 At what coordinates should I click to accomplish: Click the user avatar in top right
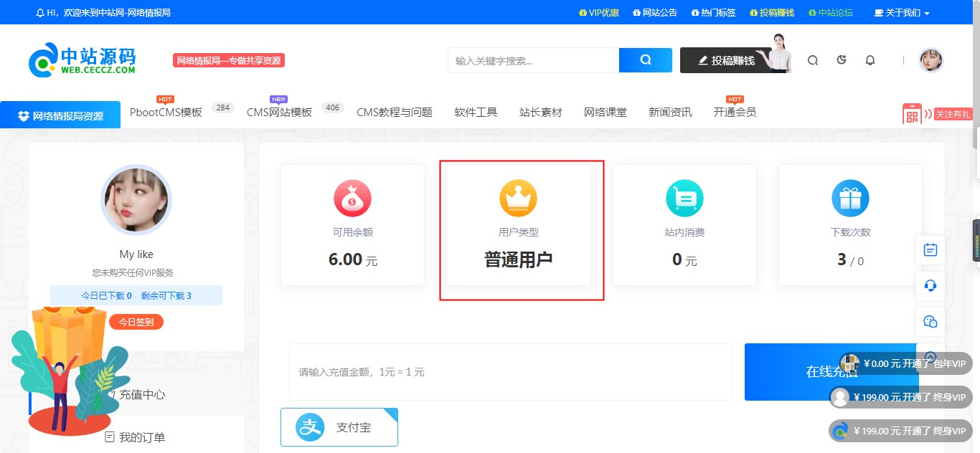coord(931,60)
